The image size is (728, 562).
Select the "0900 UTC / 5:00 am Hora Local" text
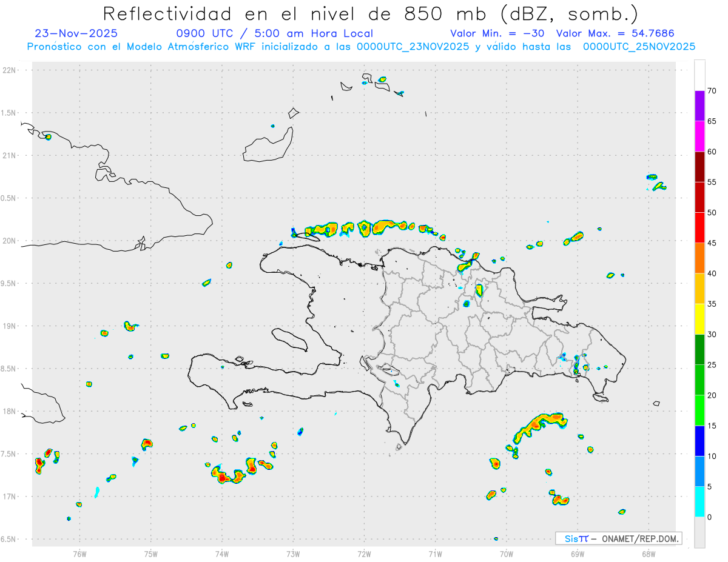tap(275, 33)
